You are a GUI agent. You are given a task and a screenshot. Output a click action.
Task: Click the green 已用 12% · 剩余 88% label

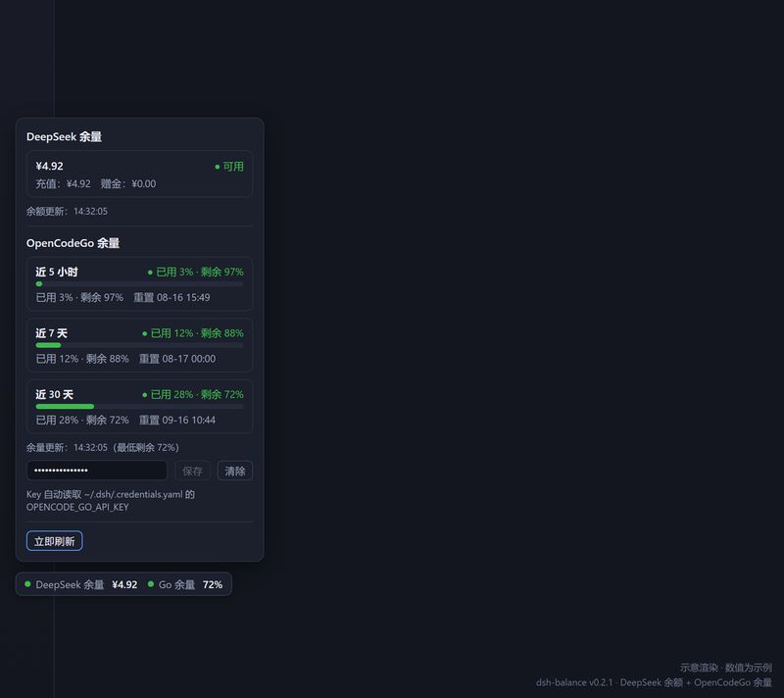tap(197, 333)
